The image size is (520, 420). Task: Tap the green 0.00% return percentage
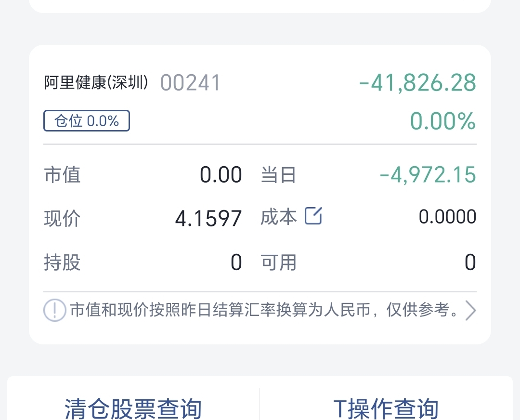443,121
